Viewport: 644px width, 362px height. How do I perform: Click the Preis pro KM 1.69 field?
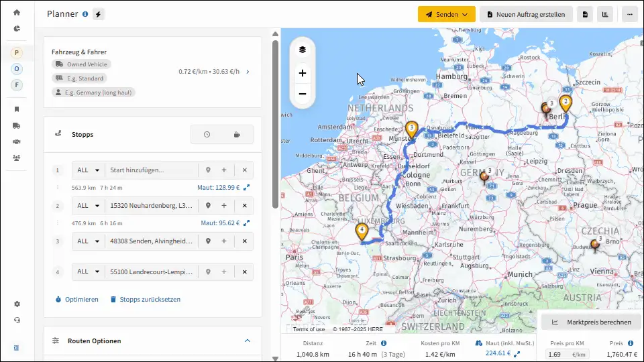tap(568, 354)
